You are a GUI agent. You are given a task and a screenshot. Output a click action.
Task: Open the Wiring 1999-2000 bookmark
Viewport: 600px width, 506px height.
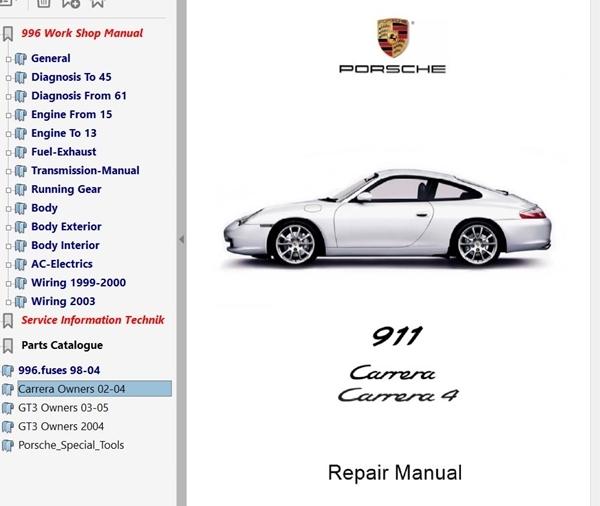point(79,283)
